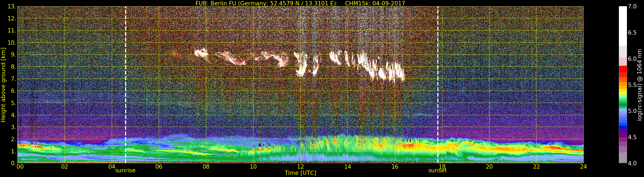Click the time tick label '08'
Image resolution: width=644 pixels, height=177 pixels.
[206, 167]
